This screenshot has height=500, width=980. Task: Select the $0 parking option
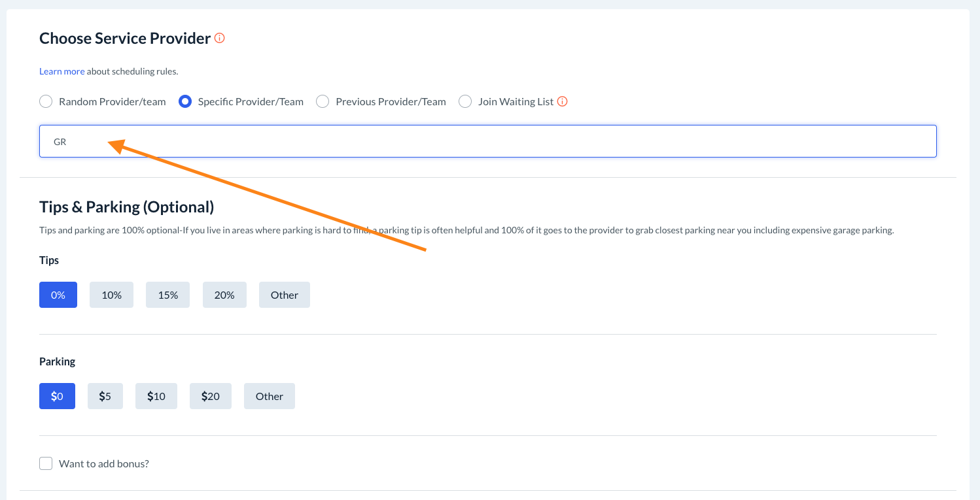pyautogui.click(x=57, y=396)
